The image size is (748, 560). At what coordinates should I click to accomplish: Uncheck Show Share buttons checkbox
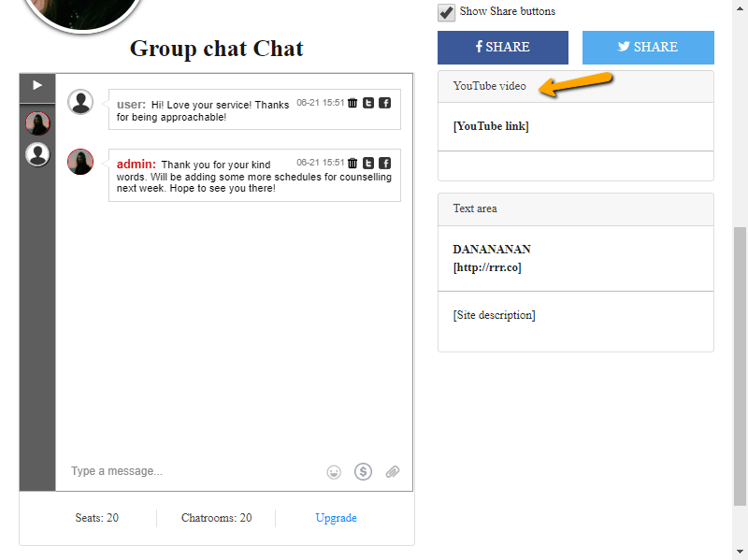447,12
